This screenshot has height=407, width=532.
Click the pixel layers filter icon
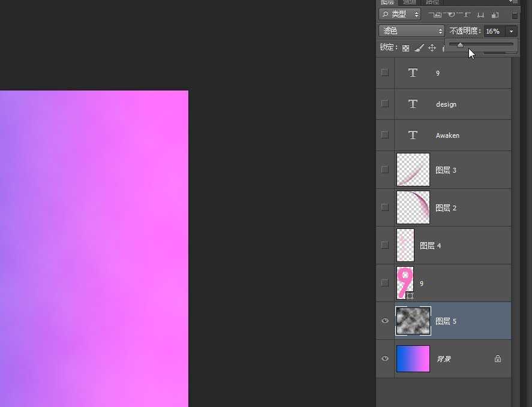tap(437, 14)
